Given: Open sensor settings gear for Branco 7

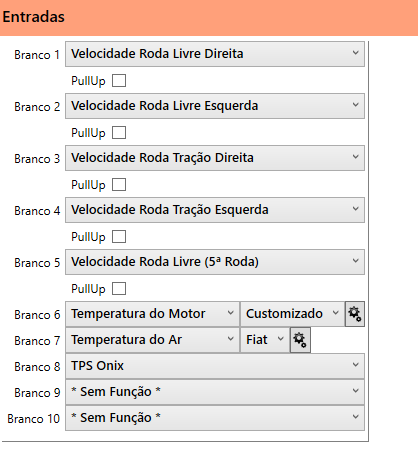Looking at the screenshot, I should [x=300, y=340].
